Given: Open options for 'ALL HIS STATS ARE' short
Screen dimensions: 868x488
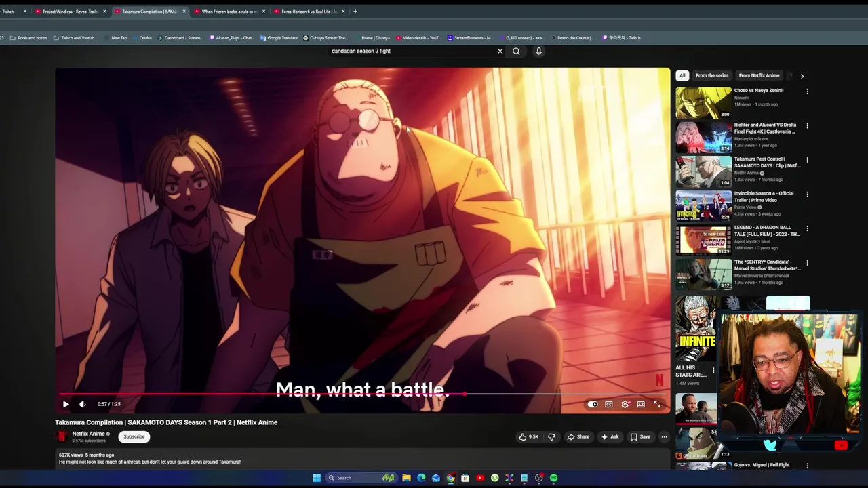Looking at the screenshot, I should click(713, 371).
